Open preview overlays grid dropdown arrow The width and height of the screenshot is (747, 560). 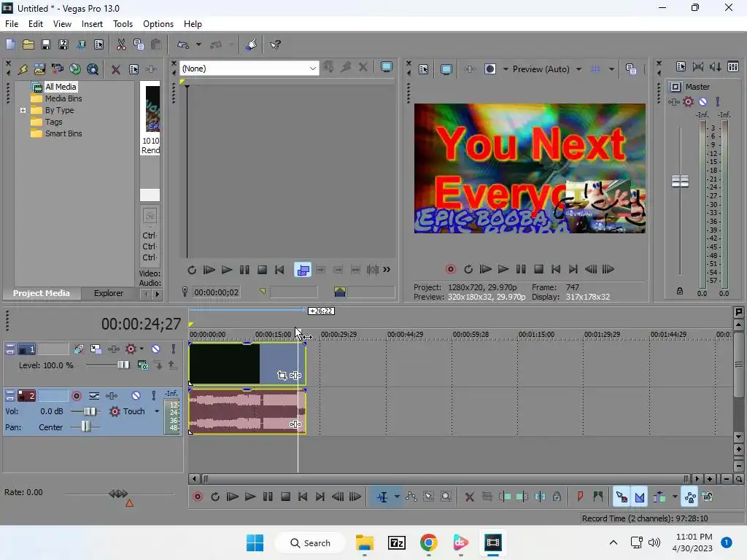611,69
